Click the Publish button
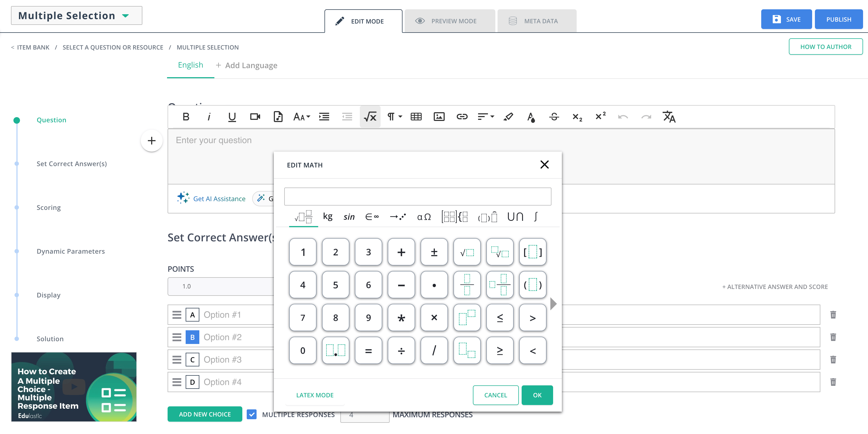This screenshot has width=868, height=434. 838,19
